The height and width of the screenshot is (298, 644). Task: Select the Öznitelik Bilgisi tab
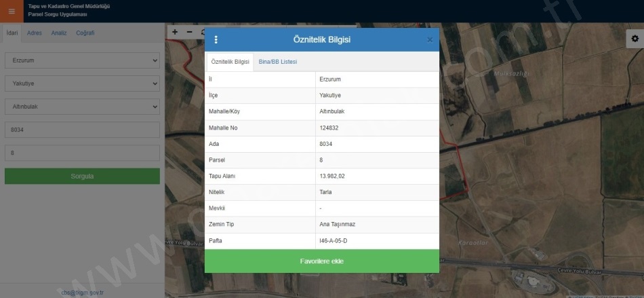[x=230, y=62]
